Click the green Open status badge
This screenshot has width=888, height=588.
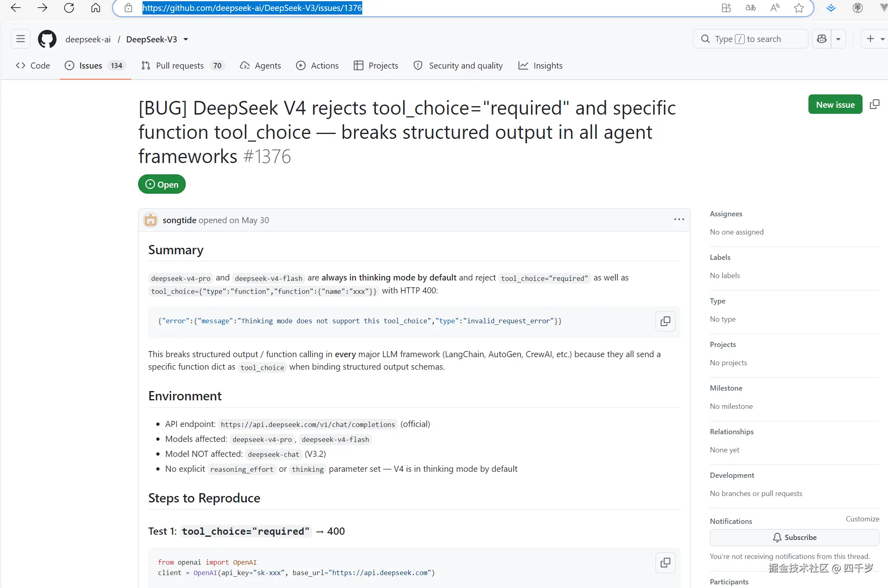[x=162, y=184]
